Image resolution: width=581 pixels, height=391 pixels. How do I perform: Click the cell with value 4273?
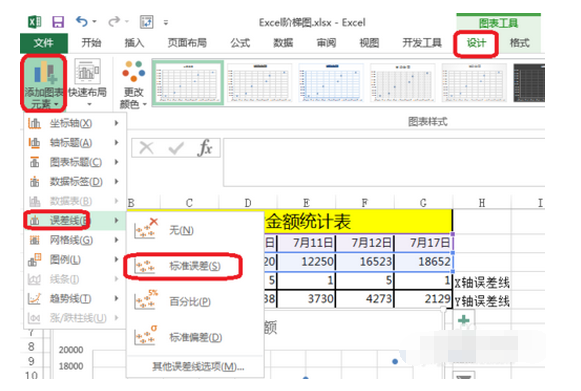(x=365, y=299)
